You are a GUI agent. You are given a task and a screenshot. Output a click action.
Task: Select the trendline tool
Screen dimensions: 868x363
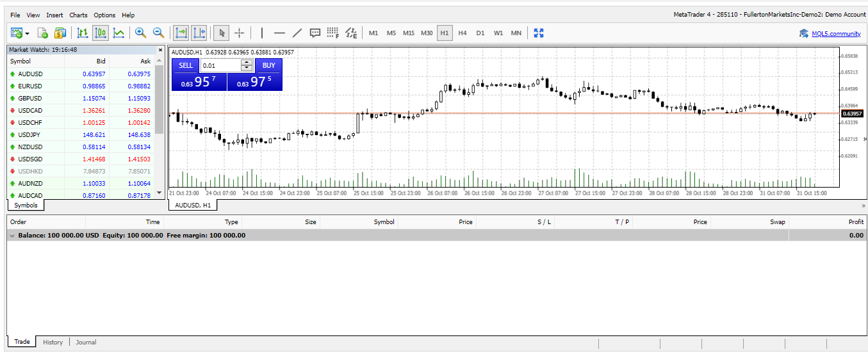(x=297, y=33)
